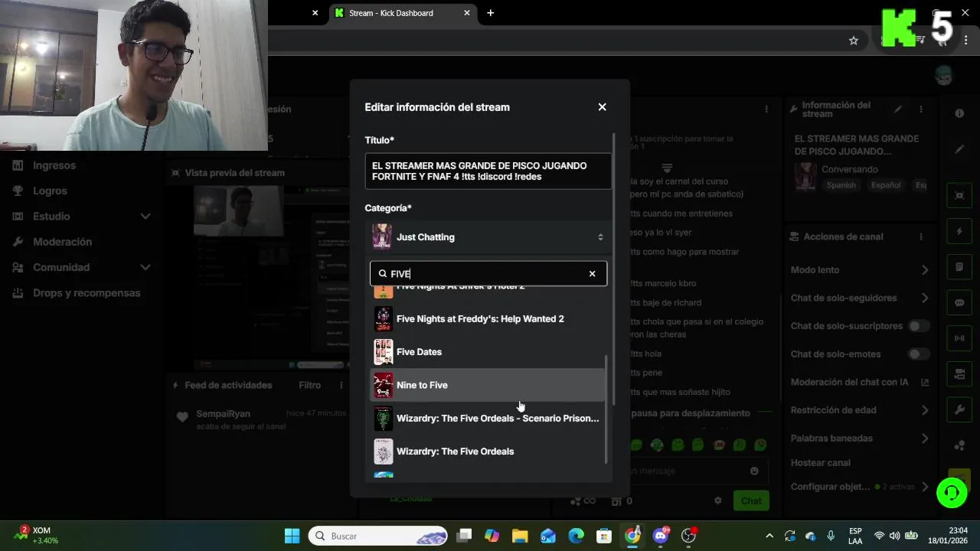Close the Editar información del stream dialog

click(x=602, y=107)
